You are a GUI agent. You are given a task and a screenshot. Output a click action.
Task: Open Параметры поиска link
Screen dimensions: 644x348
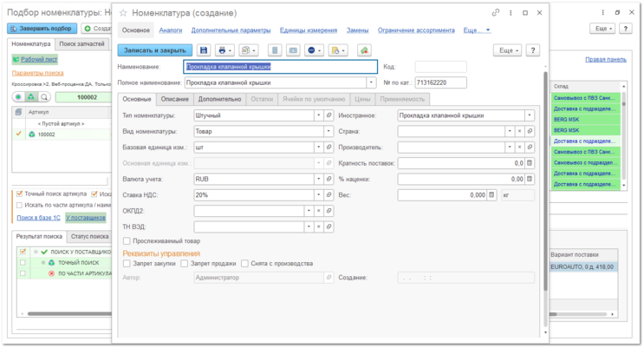click(x=38, y=73)
